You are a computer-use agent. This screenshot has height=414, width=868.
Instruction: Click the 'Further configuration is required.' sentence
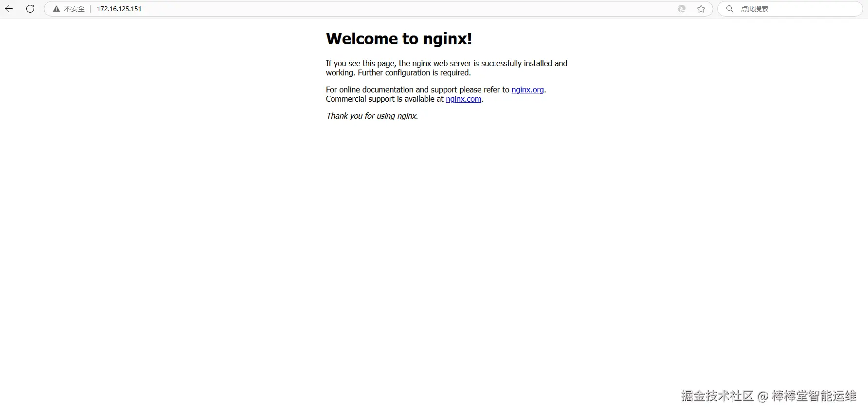coord(414,72)
